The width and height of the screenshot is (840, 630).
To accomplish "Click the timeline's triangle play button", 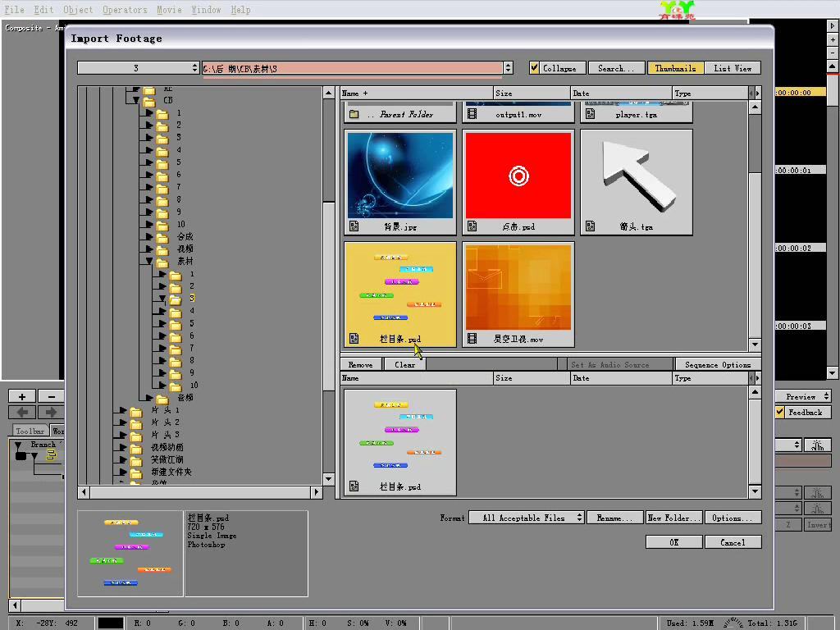I will (833, 25).
